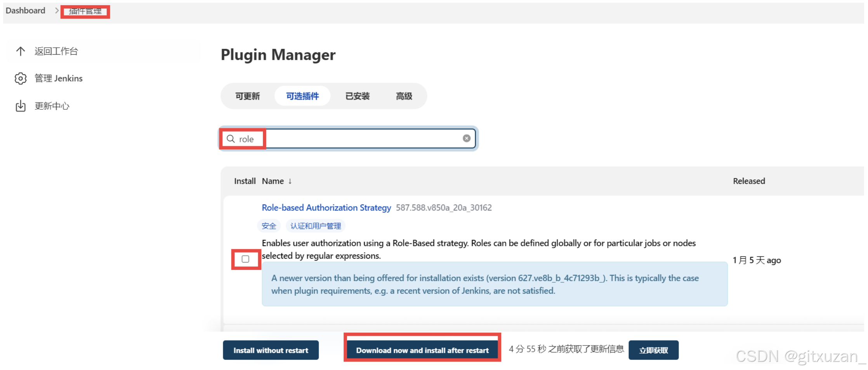The width and height of the screenshot is (868, 370).
Task: Click the Install column header
Action: (245, 181)
